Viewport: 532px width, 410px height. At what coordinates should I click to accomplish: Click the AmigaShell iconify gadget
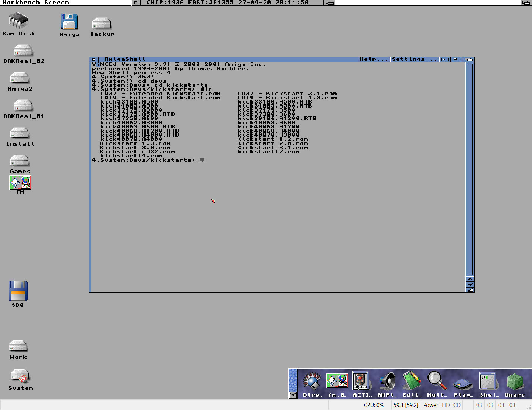click(445, 60)
